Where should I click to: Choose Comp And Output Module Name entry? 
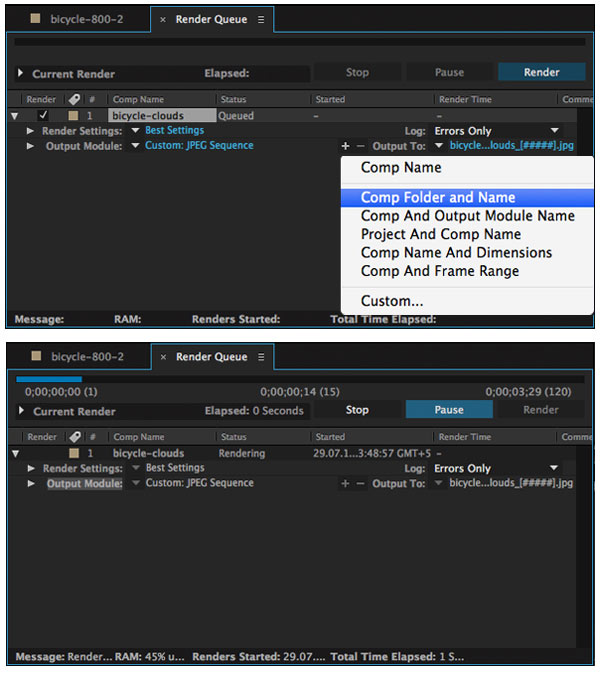(468, 216)
